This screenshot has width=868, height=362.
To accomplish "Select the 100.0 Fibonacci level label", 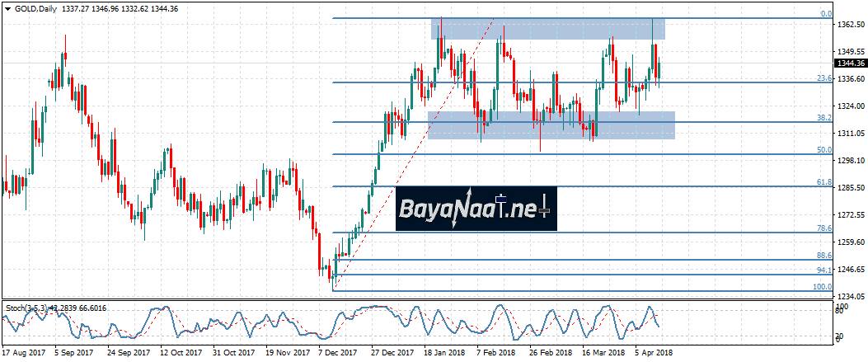I will click(x=822, y=286).
